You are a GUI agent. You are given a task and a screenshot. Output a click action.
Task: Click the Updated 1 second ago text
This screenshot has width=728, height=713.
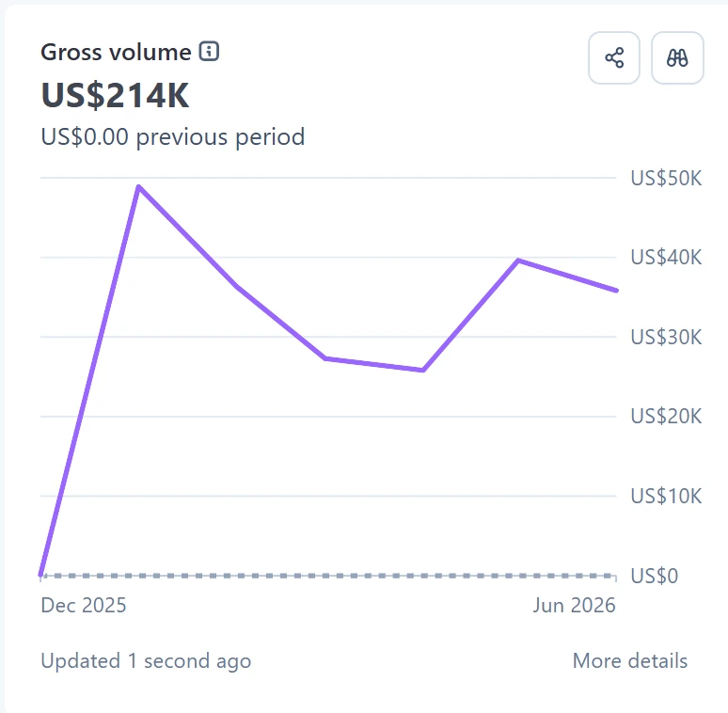[146, 661]
